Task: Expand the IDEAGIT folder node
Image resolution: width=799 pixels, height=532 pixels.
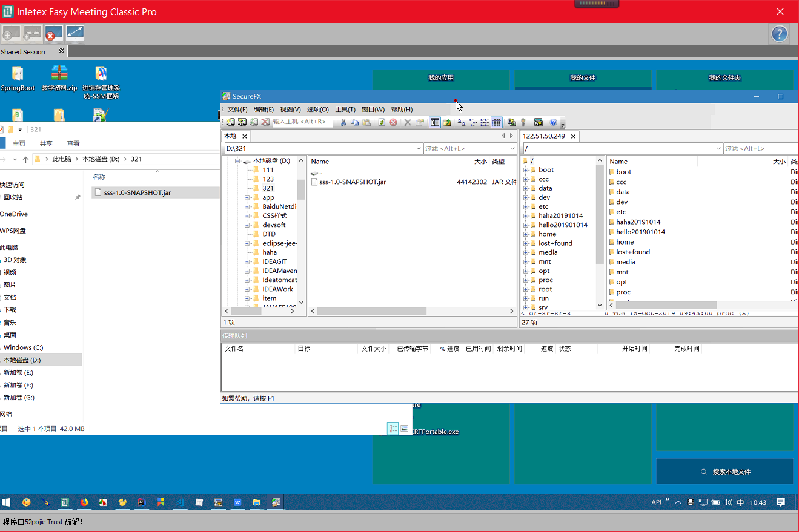Action: coord(248,261)
